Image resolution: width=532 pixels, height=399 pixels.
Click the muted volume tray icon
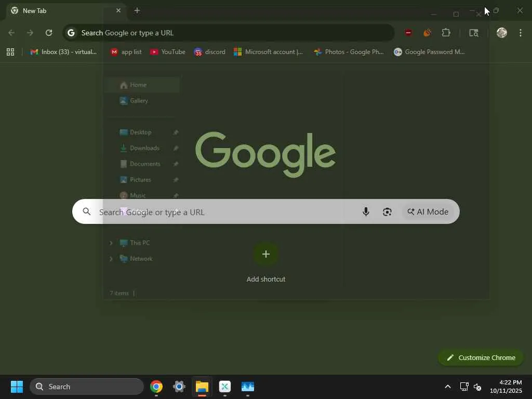click(x=477, y=387)
